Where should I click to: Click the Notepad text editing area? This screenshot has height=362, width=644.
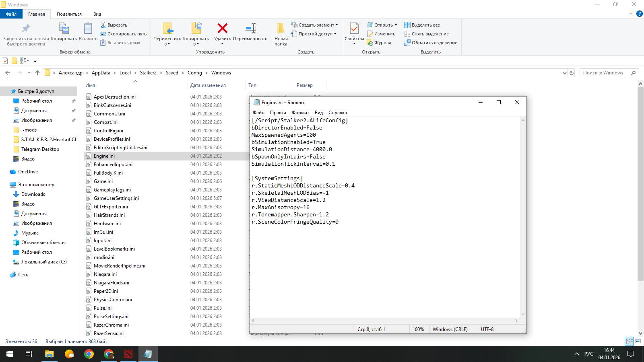[385, 217]
